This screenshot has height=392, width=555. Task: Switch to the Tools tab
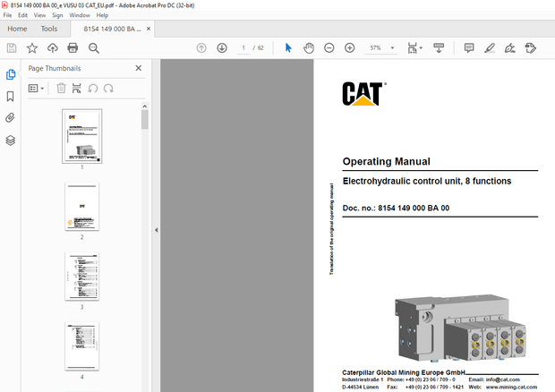coord(49,29)
